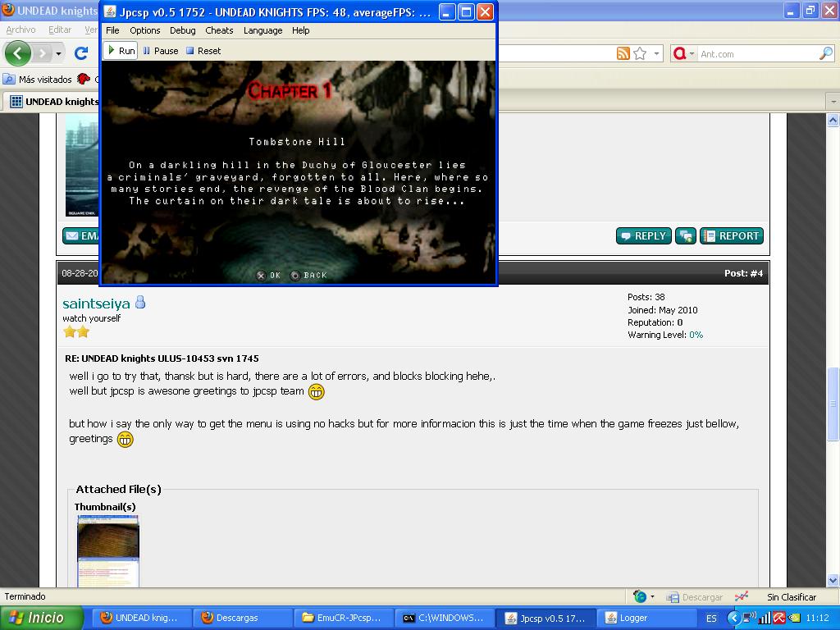Viewport: 840px width, 630px height.
Task: Open the Cheats menu in Jpcsp
Action: (219, 30)
